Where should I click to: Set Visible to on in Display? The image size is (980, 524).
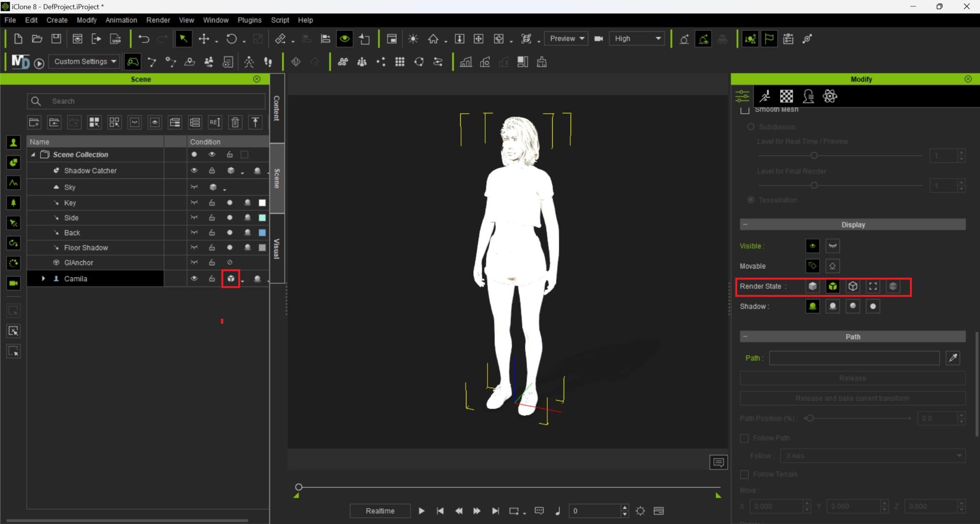812,246
